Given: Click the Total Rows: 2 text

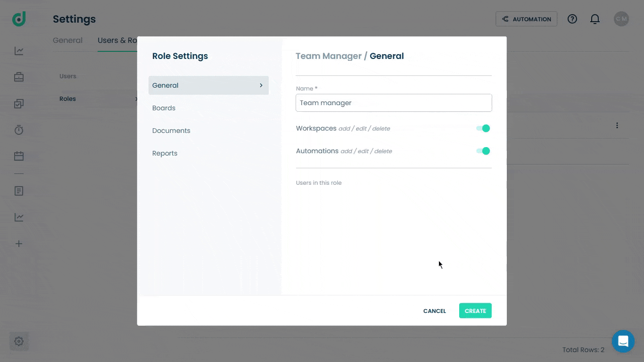Looking at the screenshot, I should tap(583, 350).
